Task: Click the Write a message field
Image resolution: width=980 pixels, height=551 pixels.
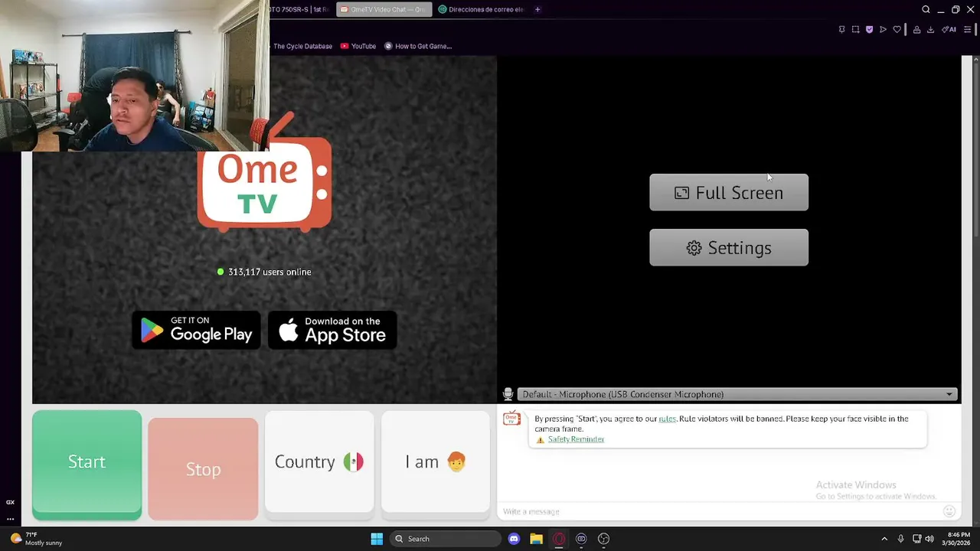Action: click(x=718, y=511)
